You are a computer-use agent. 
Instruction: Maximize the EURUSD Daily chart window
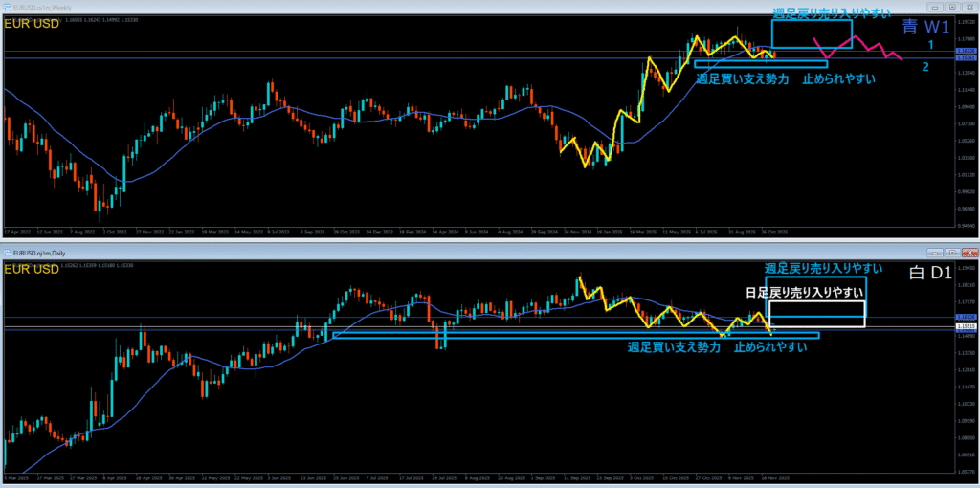(x=952, y=253)
